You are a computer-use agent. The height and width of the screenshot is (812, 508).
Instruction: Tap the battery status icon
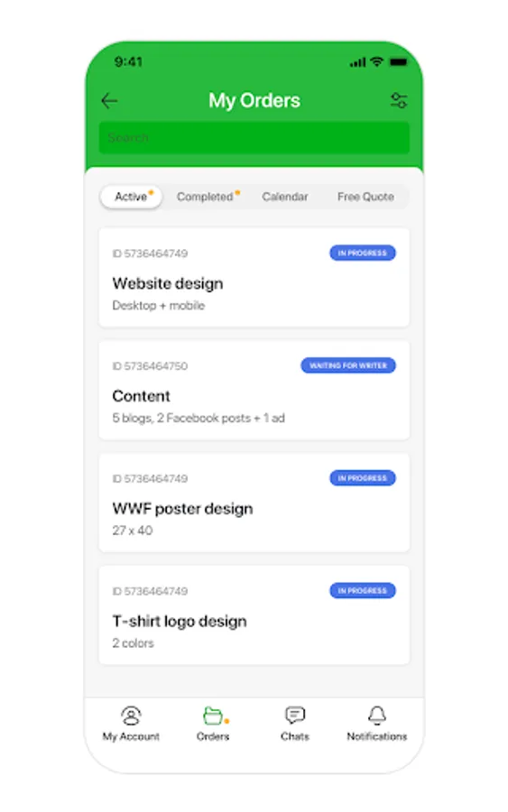pos(398,62)
